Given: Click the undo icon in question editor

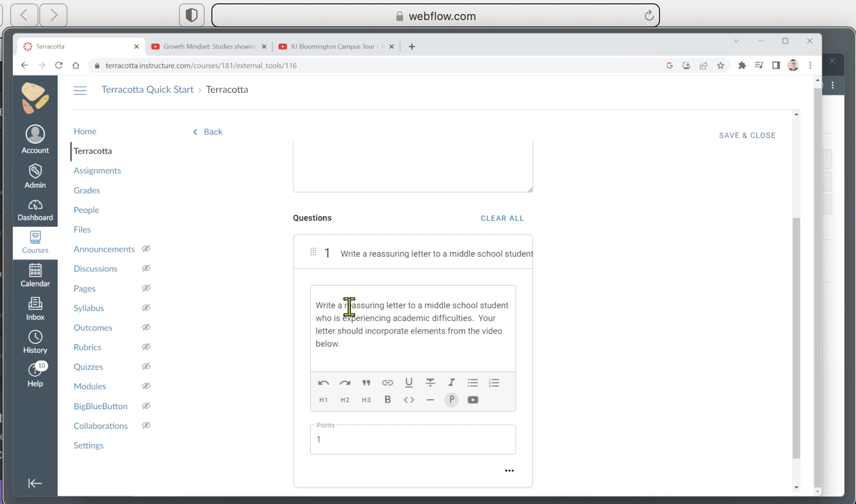Looking at the screenshot, I should click(x=323, y=383).
